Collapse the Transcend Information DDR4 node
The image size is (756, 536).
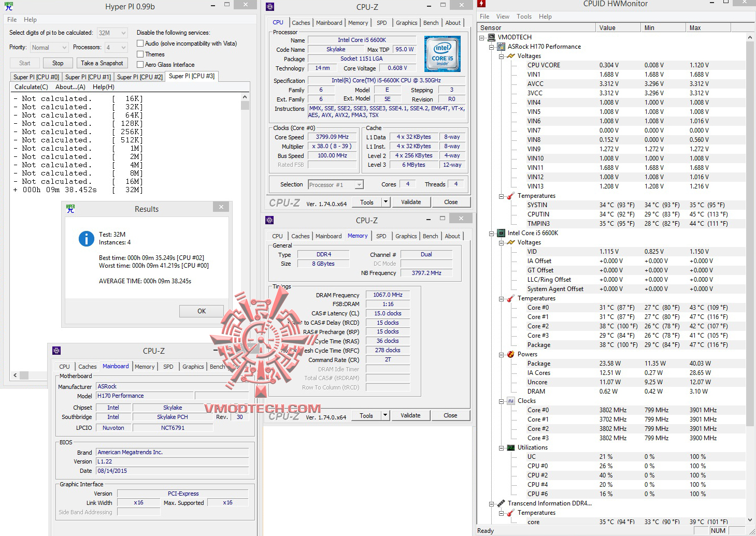(x=492, y=503)
